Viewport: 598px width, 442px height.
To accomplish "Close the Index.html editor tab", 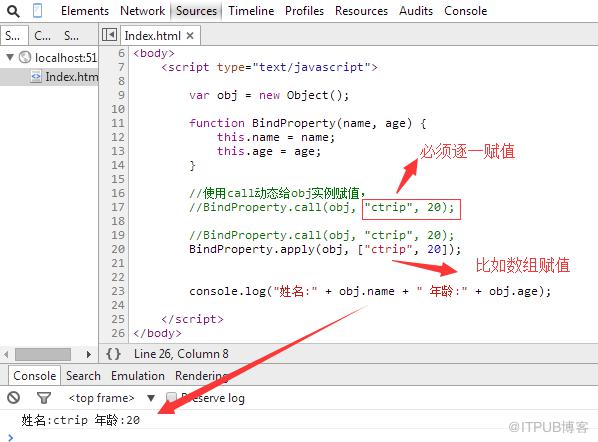I will [190, 36].
